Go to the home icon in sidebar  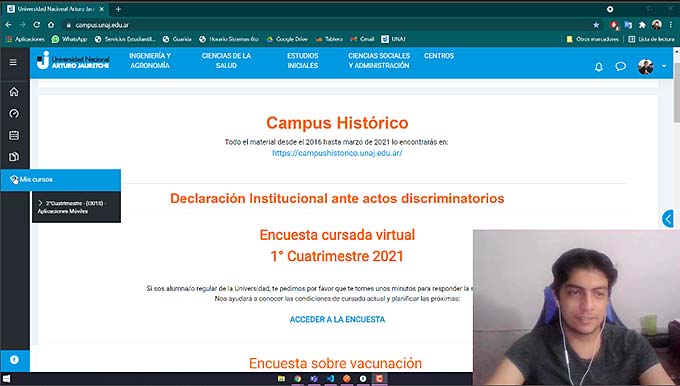14,92
